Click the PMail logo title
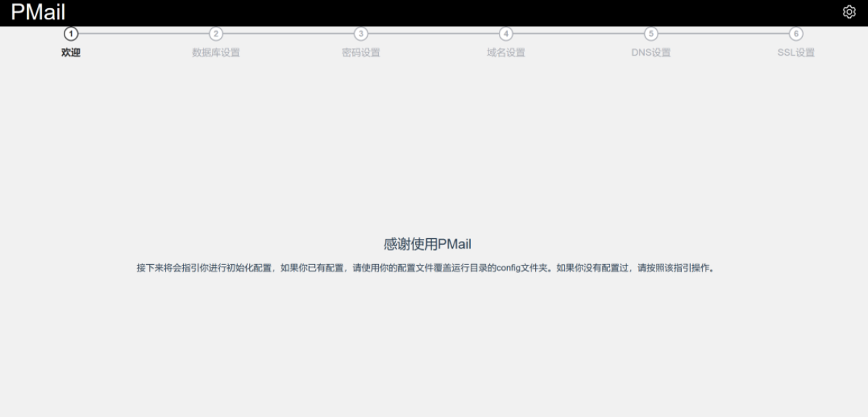The image size is (868, 417). coord(39,12)
